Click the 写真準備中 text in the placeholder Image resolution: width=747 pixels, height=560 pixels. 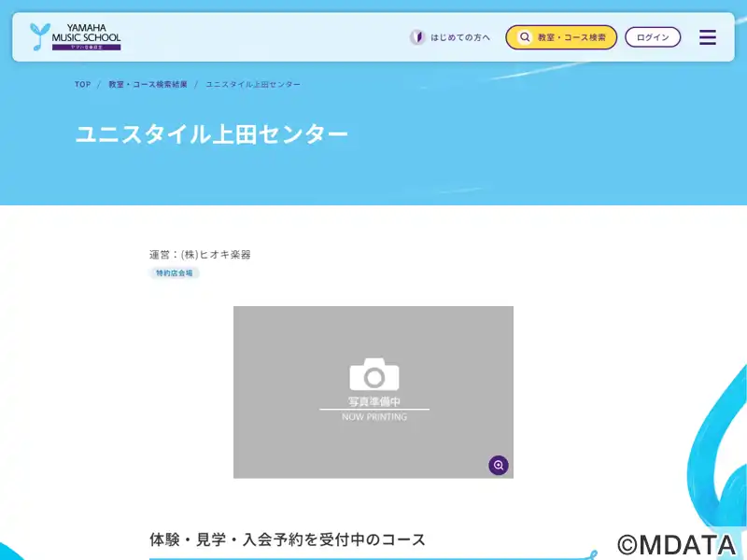373,401
